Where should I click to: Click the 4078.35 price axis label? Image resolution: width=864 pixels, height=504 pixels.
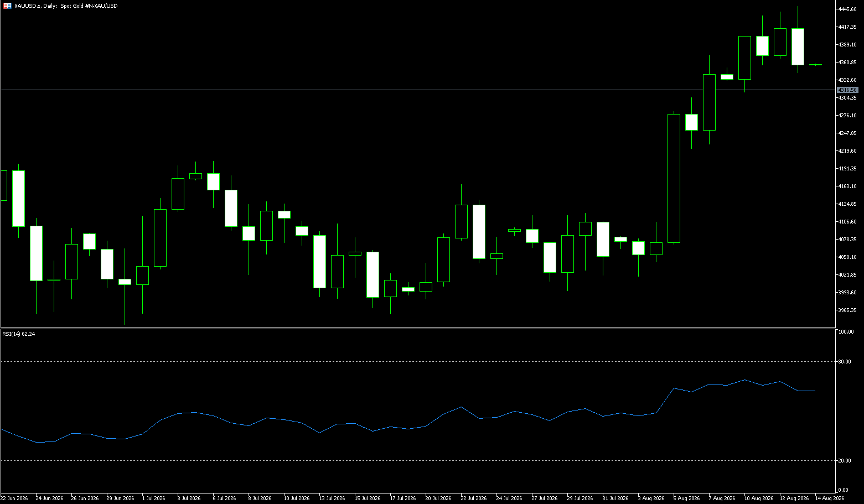(847, 240)
